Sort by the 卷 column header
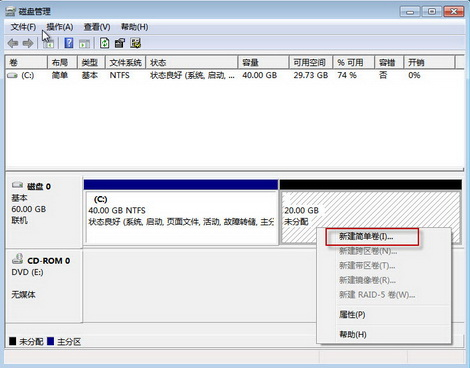 pyautogui.click(x=26, y=63)
